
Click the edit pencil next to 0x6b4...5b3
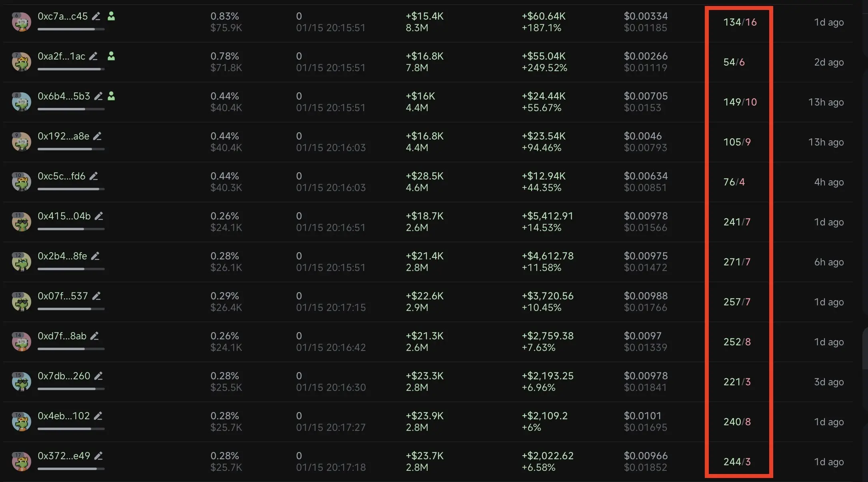click(x=98, y=96)
